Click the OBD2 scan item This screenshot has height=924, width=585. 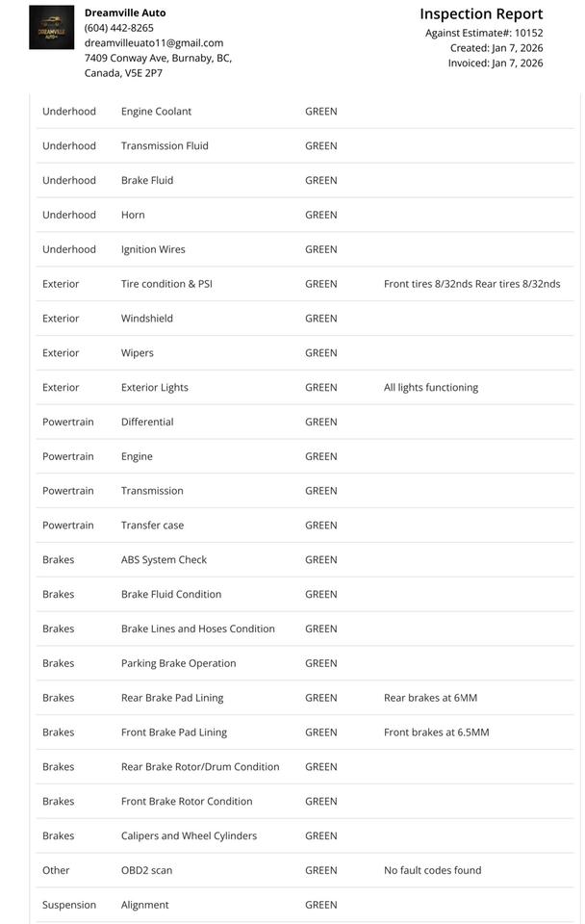pos(146,870)
